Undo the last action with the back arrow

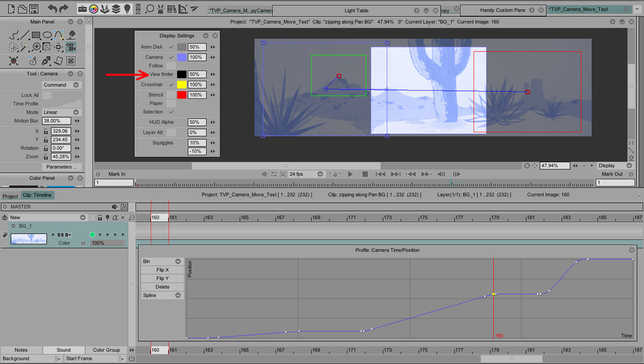(x=52, y=9)
